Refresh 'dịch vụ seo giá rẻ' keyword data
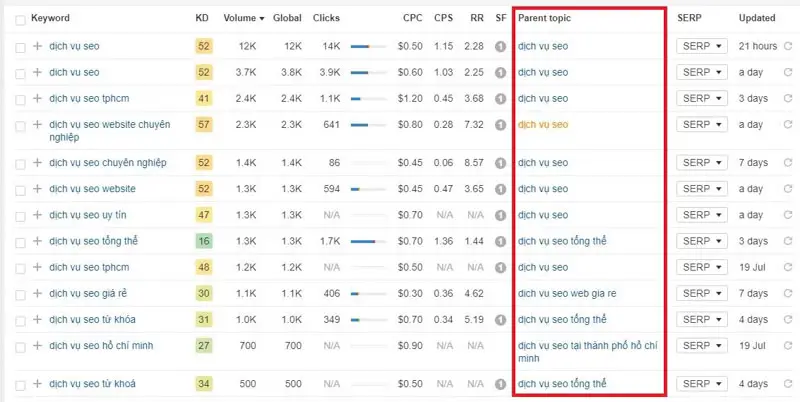This screenshot has width=800, height=402. point(788,294)
